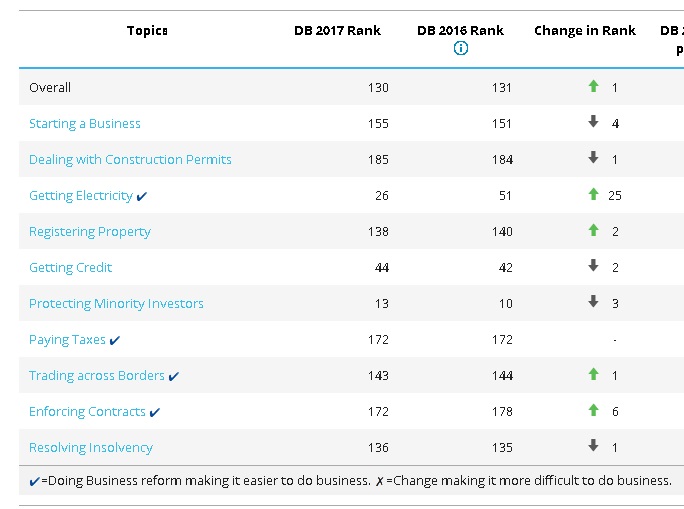Click the green up arrow in Overall row
684x509 pixels.
tap(593, 86)
